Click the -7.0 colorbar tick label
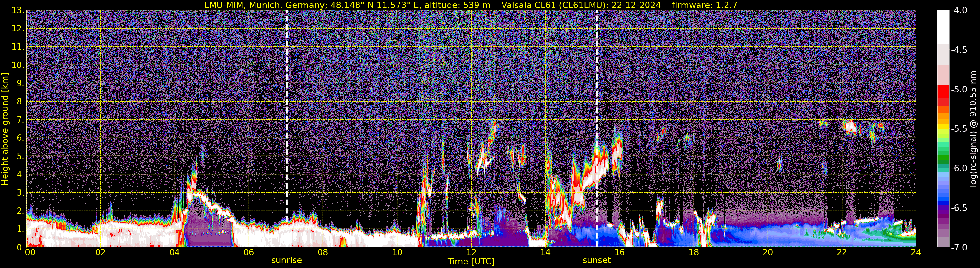This screenshot has width=980, height=268. pyautogui.click(x=959, y=248)
